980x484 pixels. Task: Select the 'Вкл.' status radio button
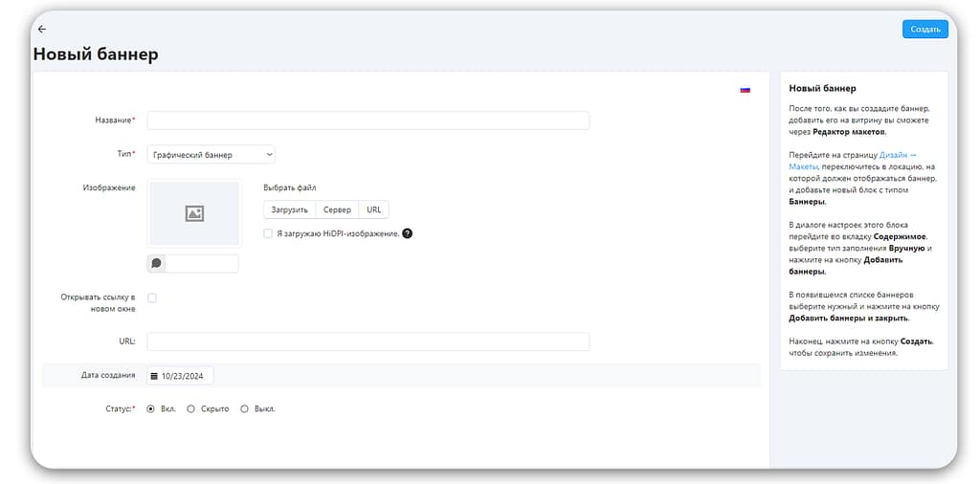[151, 408]
